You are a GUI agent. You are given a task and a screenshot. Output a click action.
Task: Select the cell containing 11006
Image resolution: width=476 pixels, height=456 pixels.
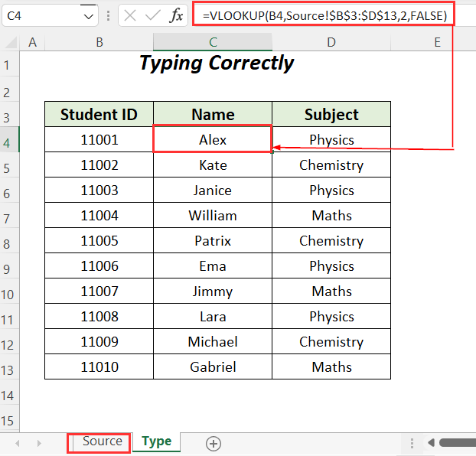(x=99, y=265)
